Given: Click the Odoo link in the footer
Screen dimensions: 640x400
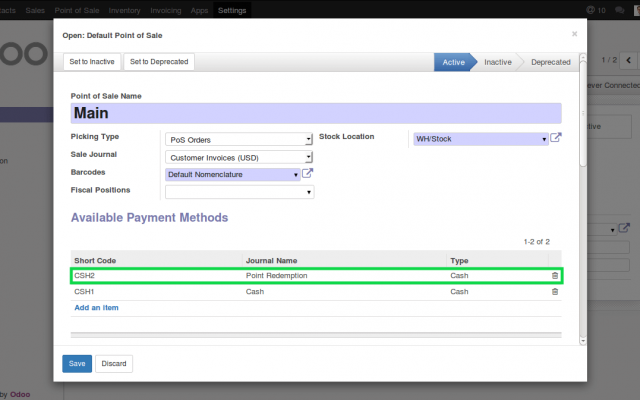Looking at the screenshot, I should coord(20,394).
